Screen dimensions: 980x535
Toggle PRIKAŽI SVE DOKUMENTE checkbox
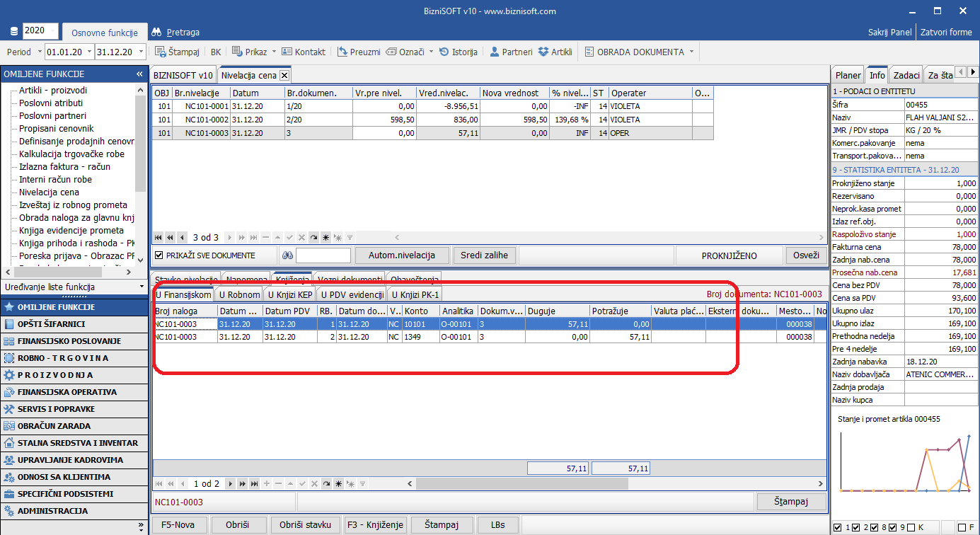(159, 255)
